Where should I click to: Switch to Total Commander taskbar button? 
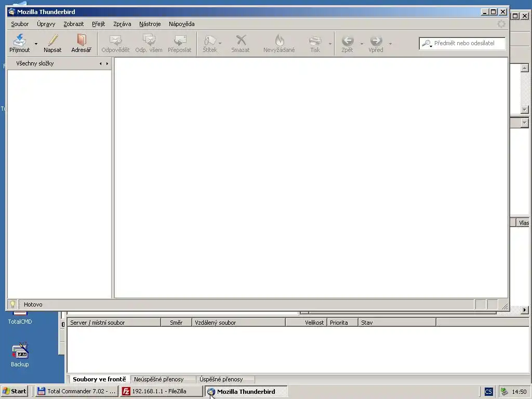(x=77, y=391)
